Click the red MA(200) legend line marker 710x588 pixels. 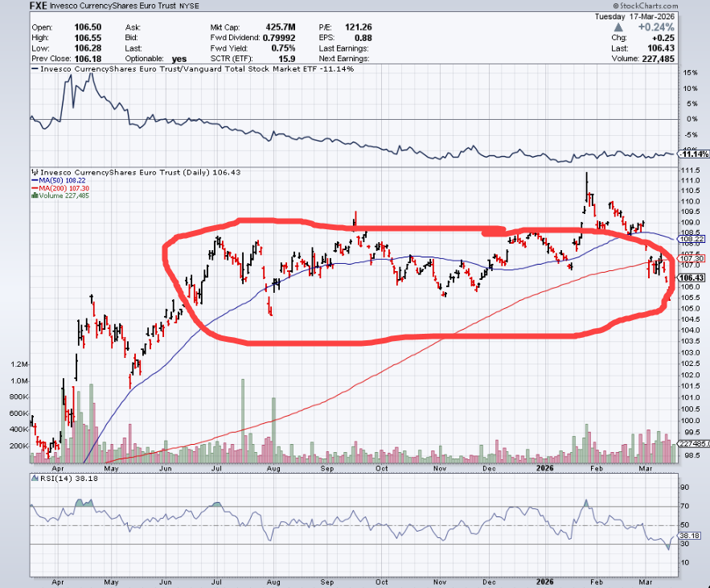(34, 187)
